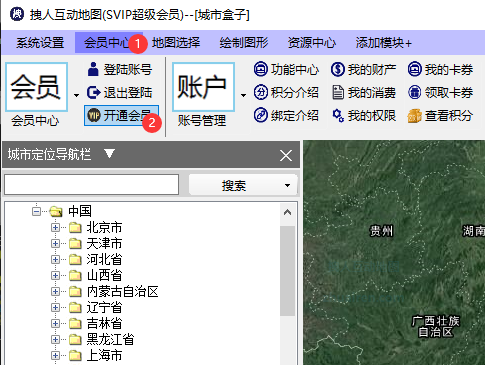The height and width of the screenshot is (365, 485).
Task: Select the 天津市 folder icon
Action: pyautogui.click(x=75, y=243)
